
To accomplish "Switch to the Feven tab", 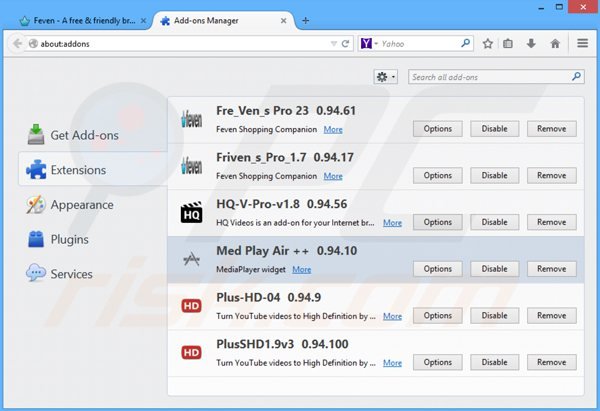I will point(83,21).
